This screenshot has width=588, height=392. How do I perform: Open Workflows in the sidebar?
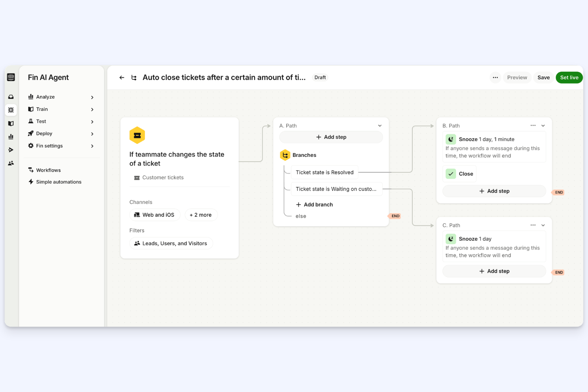tap(48, 170)
